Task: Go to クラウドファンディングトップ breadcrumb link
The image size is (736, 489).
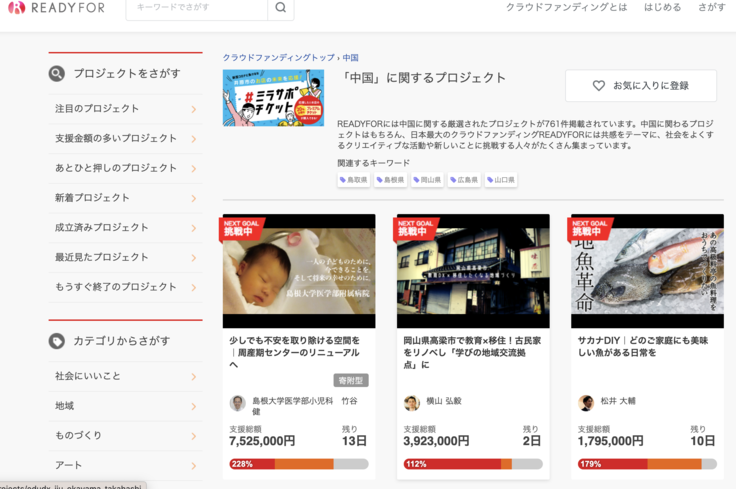Action: [x=279, y=58]
